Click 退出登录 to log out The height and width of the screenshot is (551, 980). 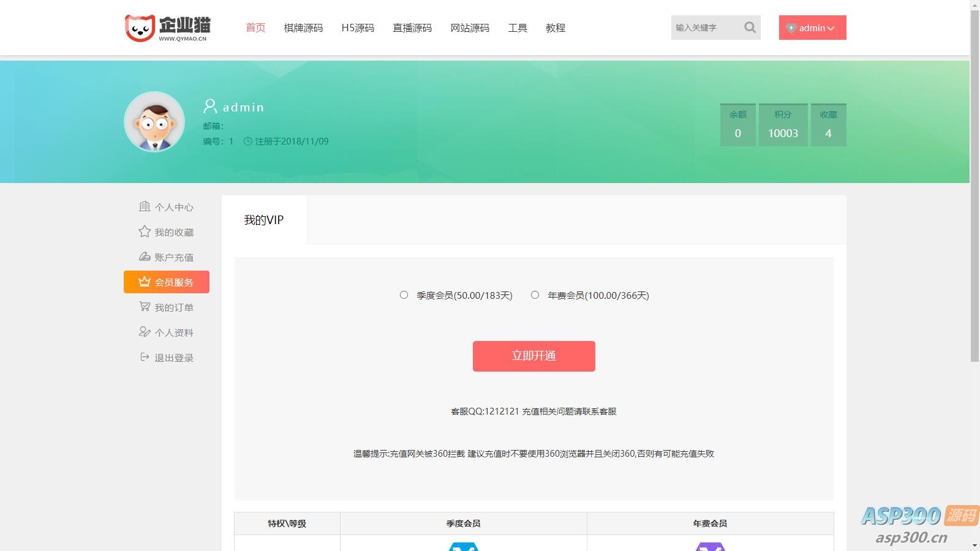tap(167, 358)
